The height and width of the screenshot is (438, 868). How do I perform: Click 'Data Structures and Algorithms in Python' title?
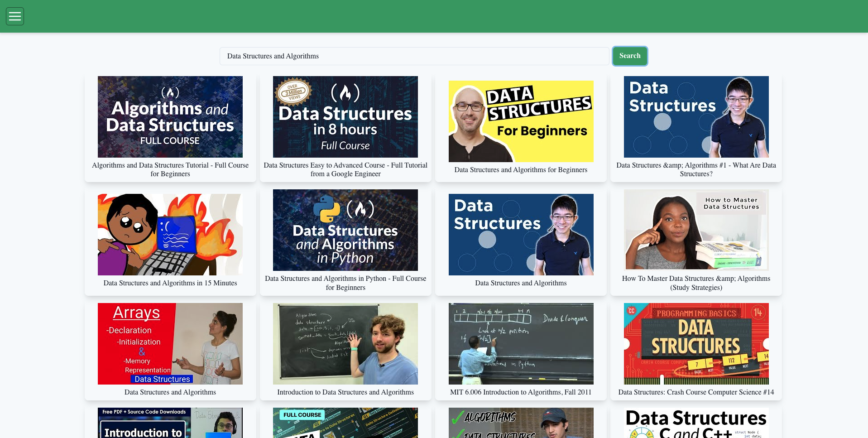point(345,283)
